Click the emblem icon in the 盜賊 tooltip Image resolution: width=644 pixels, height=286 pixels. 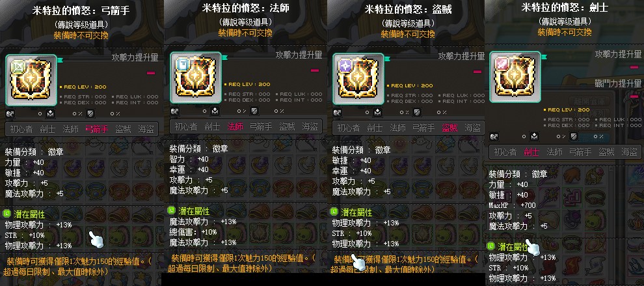coord(358,79)
